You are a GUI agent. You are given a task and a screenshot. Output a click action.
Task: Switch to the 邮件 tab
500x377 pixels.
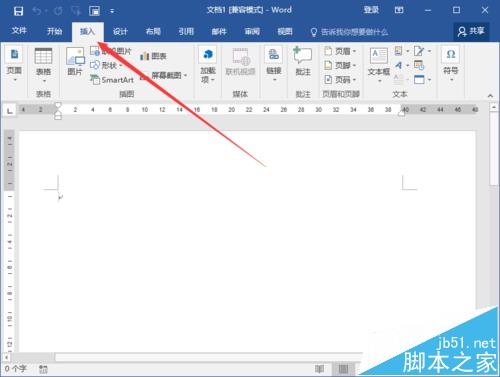[x=219, y=32]
